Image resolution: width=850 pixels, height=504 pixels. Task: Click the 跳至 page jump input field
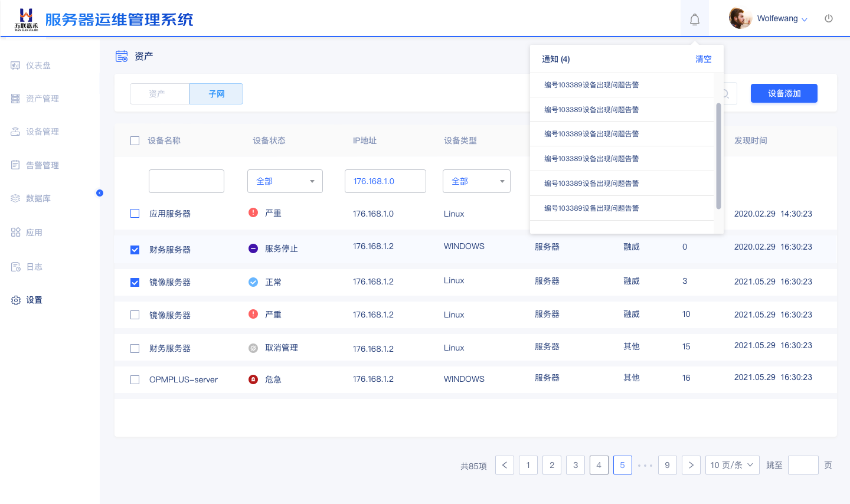[803, 465]
